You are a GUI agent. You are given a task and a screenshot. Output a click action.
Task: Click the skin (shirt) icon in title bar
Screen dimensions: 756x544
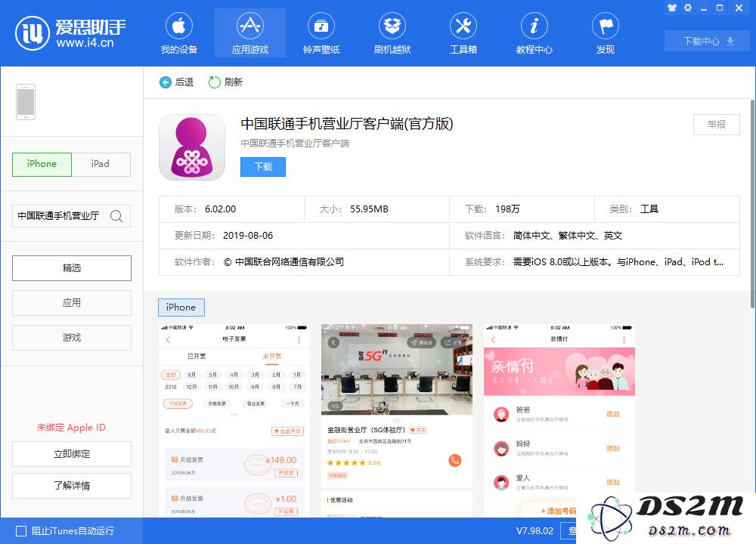coord(671,8)
